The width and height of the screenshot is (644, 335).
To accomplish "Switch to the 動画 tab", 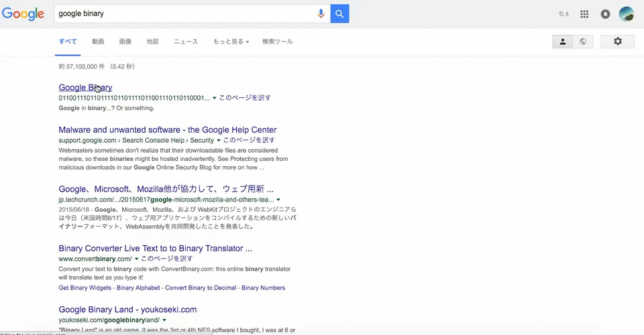I will point(98,42).
